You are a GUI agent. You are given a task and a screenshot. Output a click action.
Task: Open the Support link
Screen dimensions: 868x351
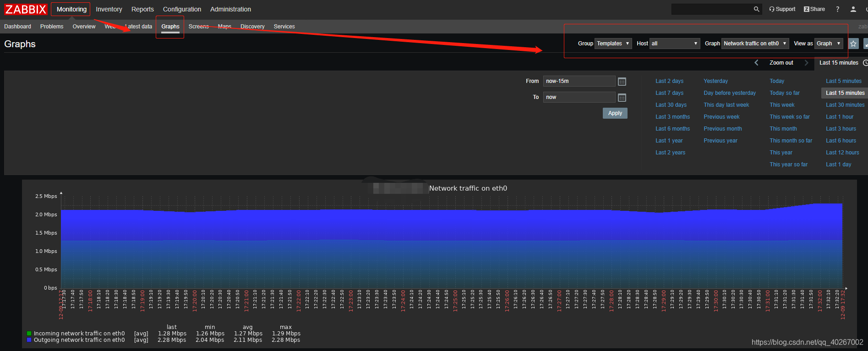pos(782,9)
